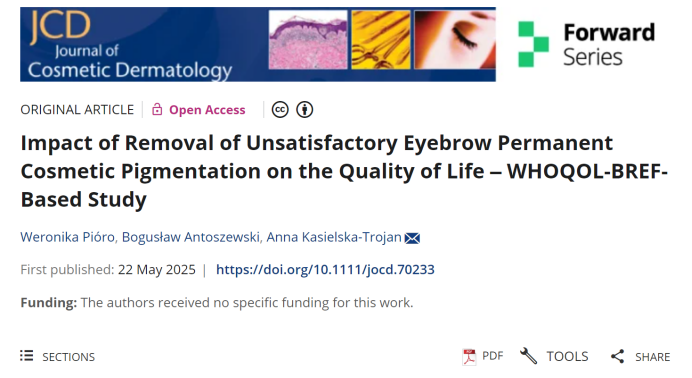Open the SECTIONS navigation menu
The width and height of the screenshot is (692, 378).
57,356
